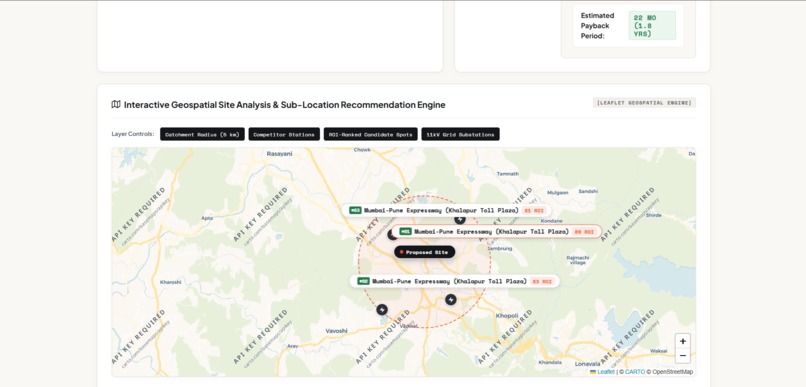Click the Lonavala place label on the map

point(588,363)
